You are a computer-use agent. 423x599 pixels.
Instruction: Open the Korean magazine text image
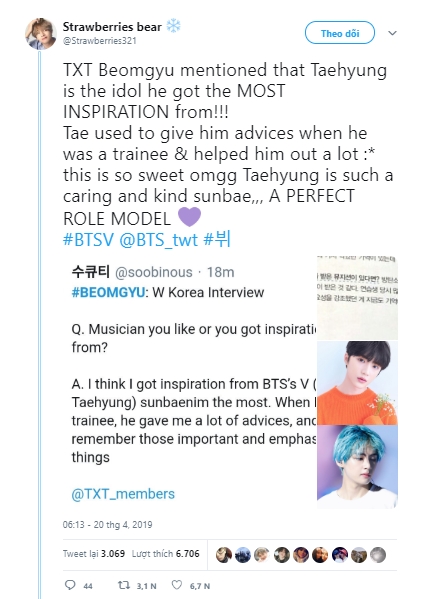click(x=357, y=298)
